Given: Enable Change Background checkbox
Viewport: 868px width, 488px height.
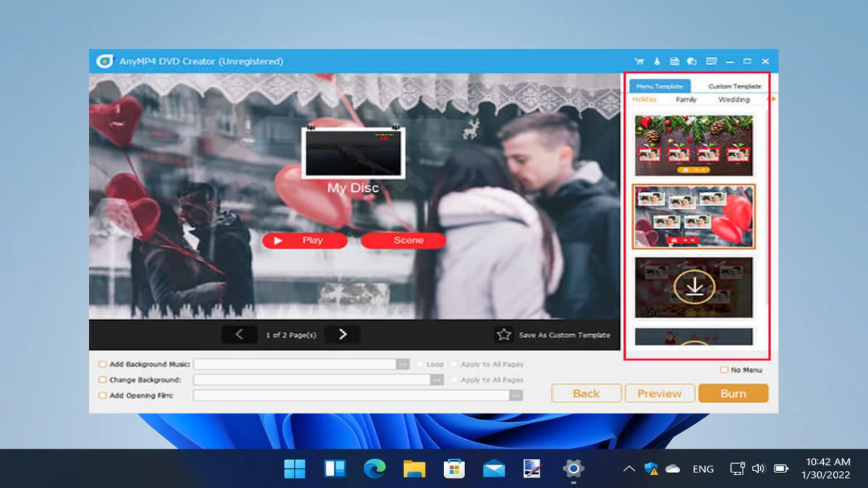Looking at the screenshot, I should [x=103, y=380].
